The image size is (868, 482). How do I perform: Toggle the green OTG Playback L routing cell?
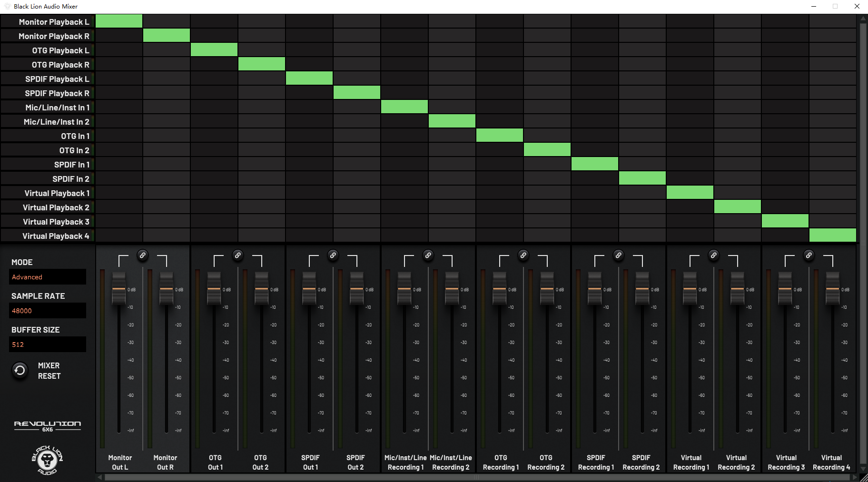coord(214,50)
